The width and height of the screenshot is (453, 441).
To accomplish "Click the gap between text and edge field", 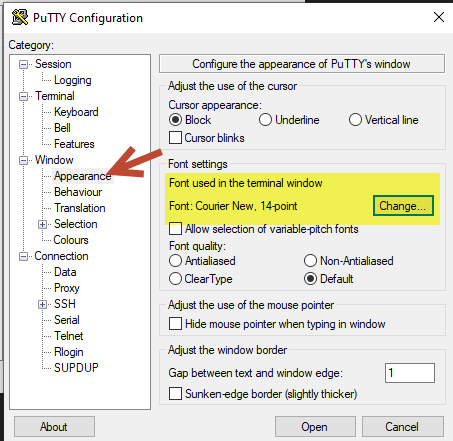I will tap(410, 373).
